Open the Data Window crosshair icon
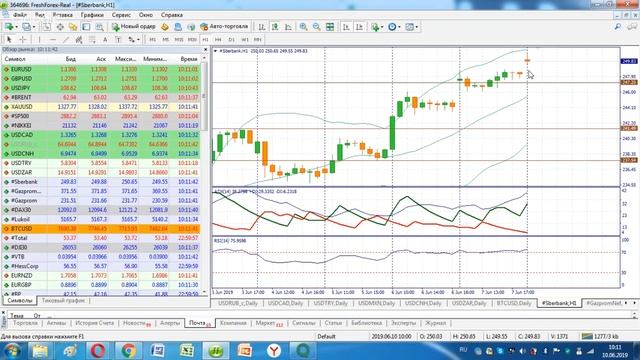 coord(60,27)
